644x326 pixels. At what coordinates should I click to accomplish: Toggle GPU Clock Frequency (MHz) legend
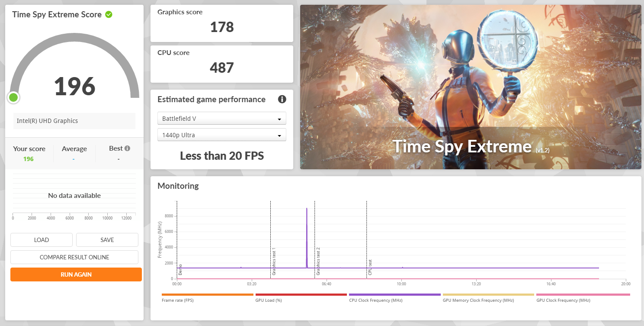click(583, 297)
